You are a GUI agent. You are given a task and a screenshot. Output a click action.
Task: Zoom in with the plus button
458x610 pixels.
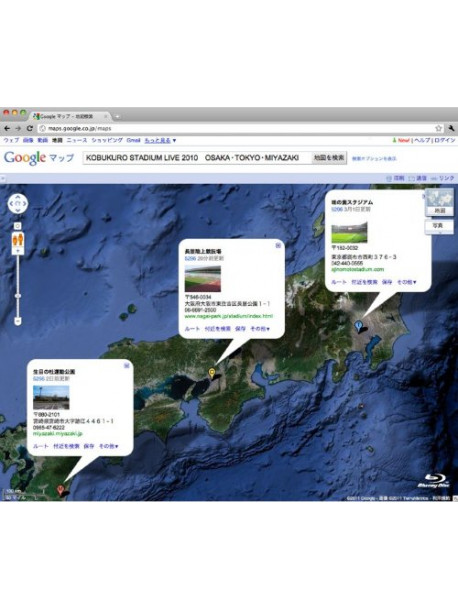tap(18, 251)
